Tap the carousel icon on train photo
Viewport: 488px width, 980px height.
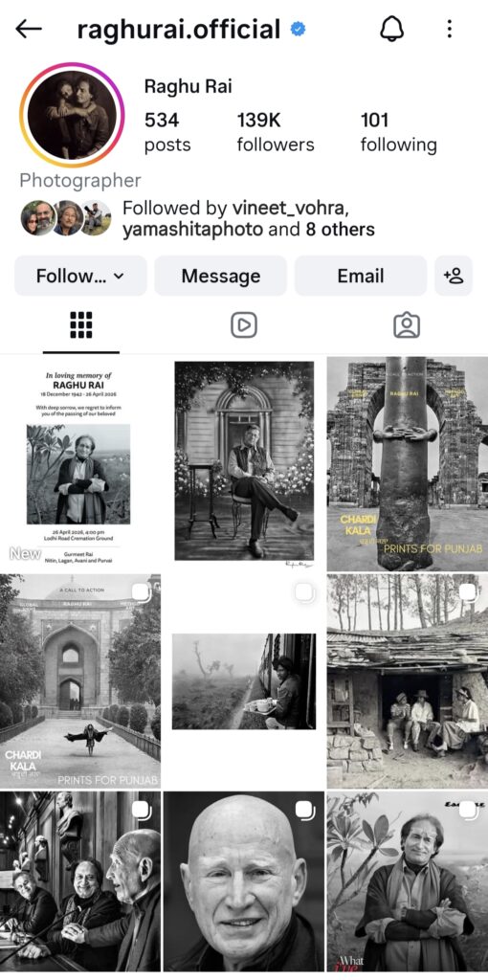click(305, 591)
